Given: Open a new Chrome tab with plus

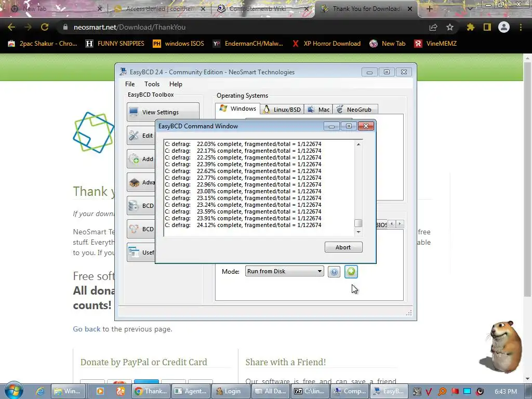Looking at the screenshot, I should click(429, 9).
